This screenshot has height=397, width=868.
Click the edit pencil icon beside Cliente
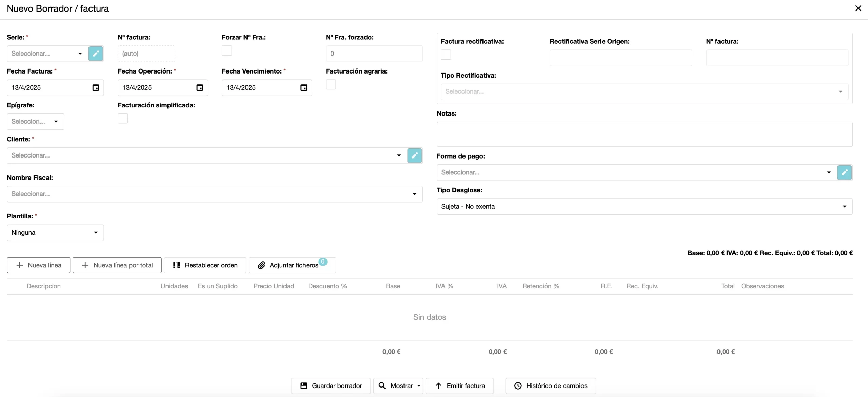click(414, 155)
